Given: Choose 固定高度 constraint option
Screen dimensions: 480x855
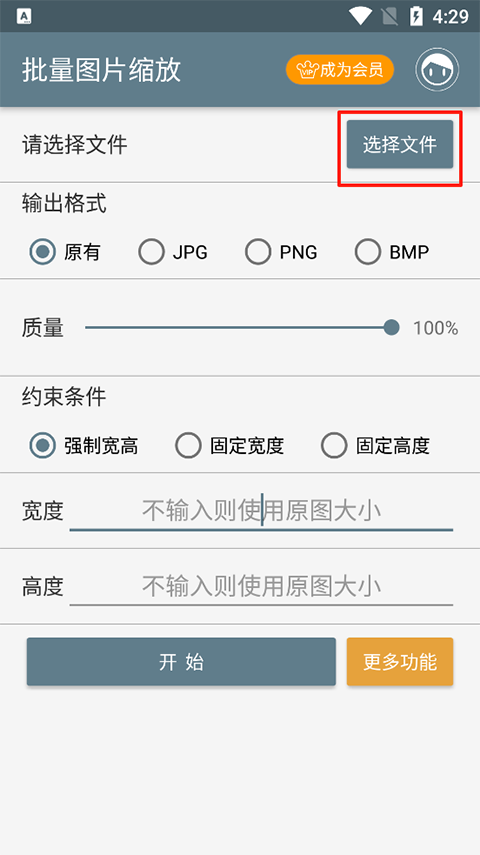Looking at the screenshot, I should 375,445.
